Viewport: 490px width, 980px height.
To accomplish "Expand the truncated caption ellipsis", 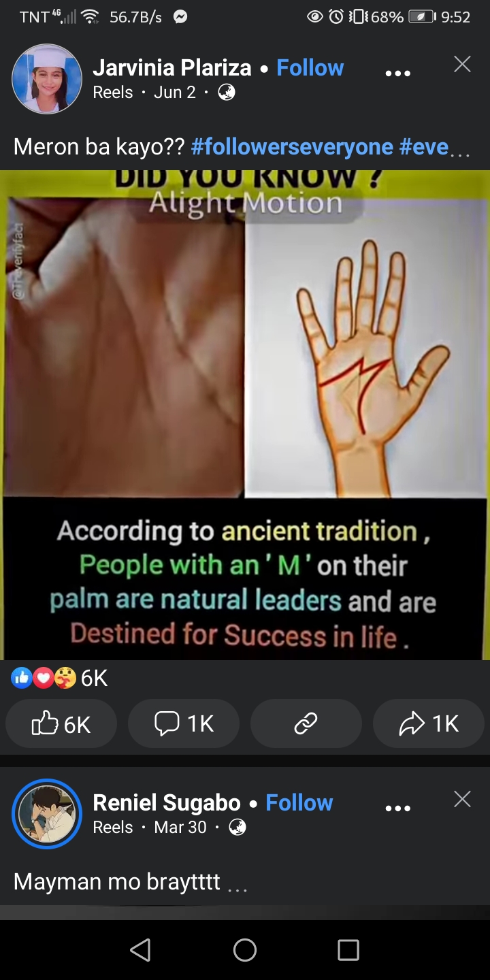I will coord(460,151).
